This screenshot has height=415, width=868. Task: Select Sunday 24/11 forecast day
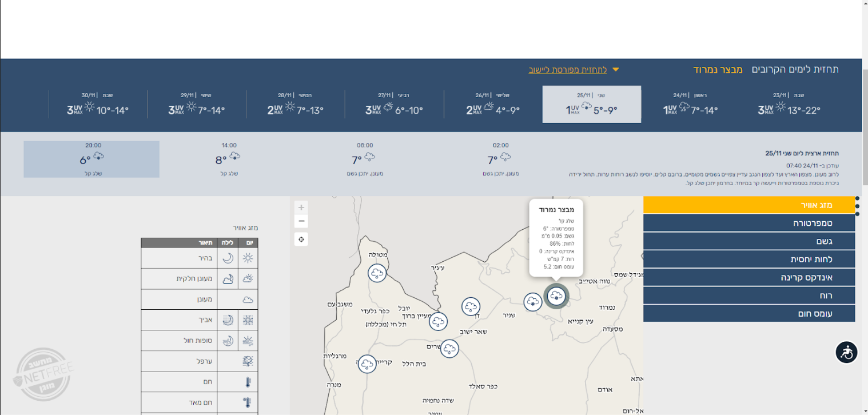[690, 104]
